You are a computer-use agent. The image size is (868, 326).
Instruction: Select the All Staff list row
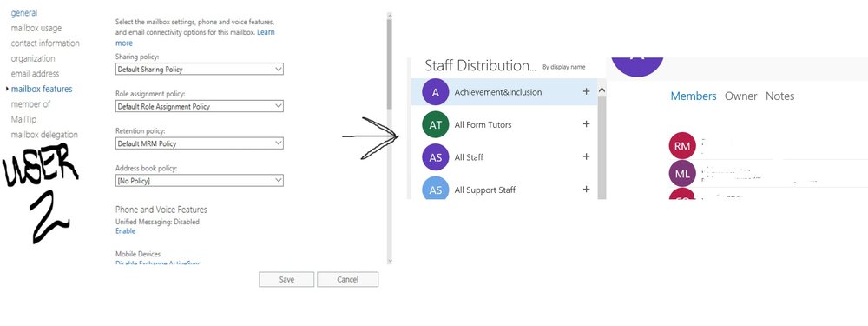[504, 157]
